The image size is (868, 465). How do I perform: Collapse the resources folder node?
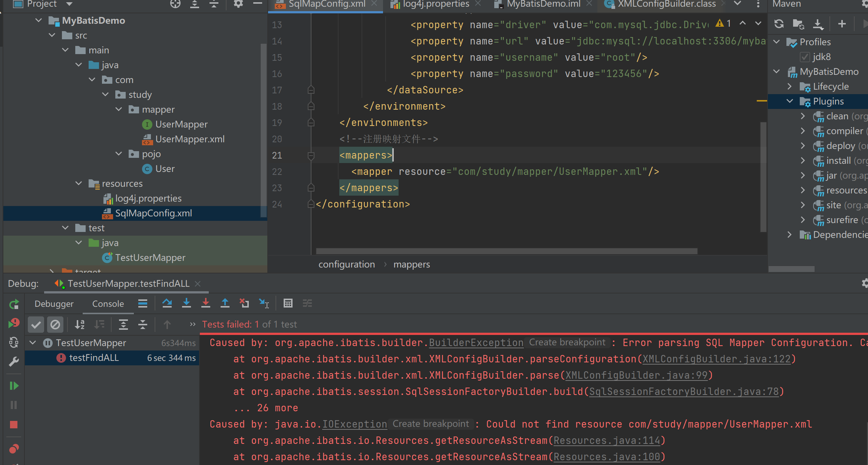(79, 183)
